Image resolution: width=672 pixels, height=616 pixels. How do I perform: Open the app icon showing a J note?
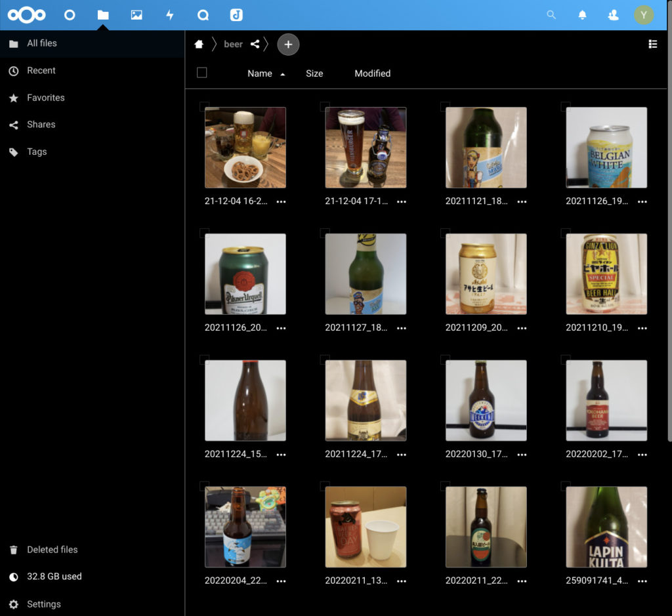pos(236,15)
